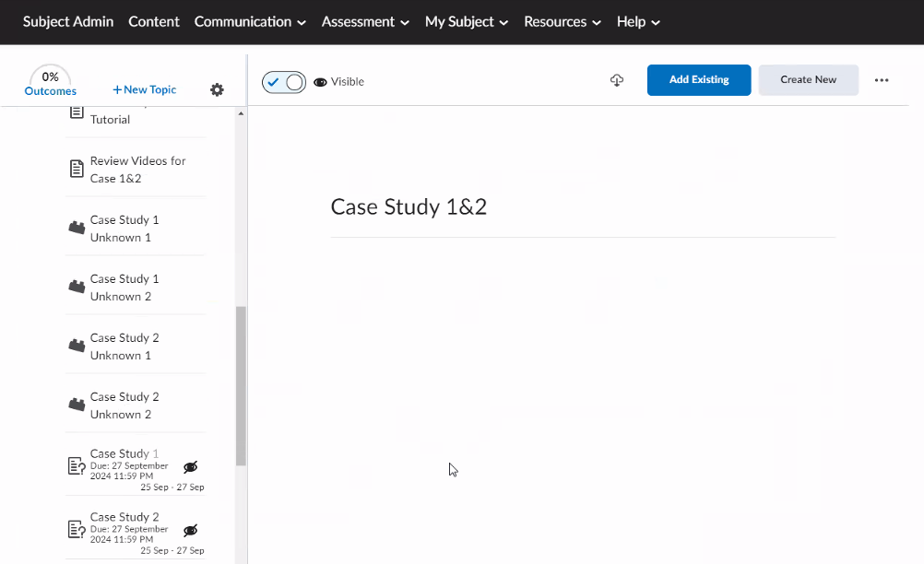Screen dimensions: 924x564
Task: View the 0% outcomes progress indicator
Action: pos(50,76)
